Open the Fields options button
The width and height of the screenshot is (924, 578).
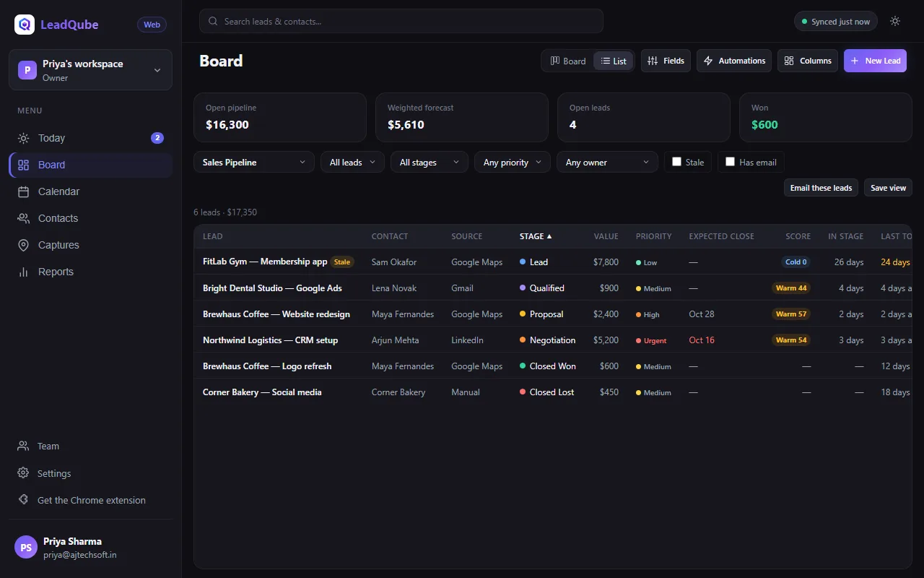(x=666, y=61)
